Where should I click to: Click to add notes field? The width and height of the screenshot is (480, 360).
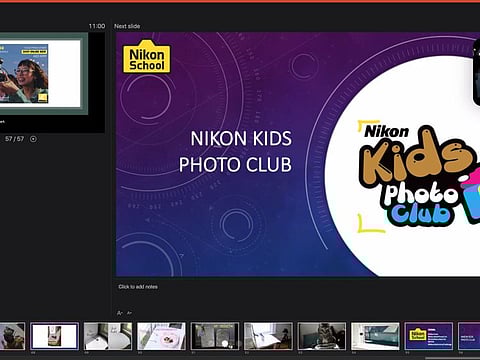(138, 287)
